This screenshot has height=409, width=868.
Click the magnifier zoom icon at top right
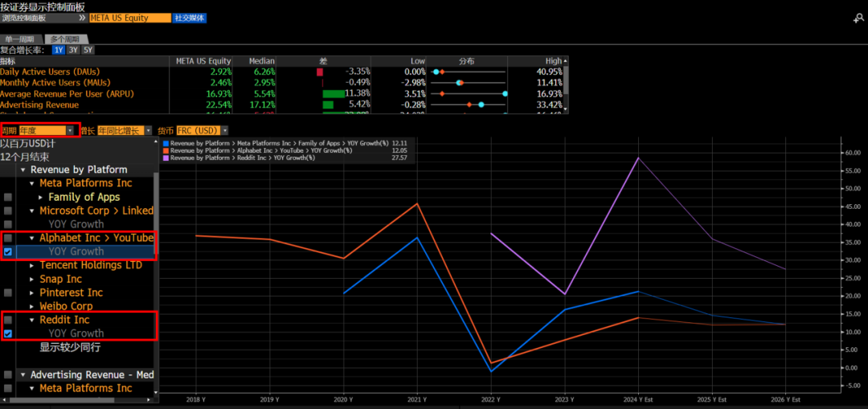[858, 18]
